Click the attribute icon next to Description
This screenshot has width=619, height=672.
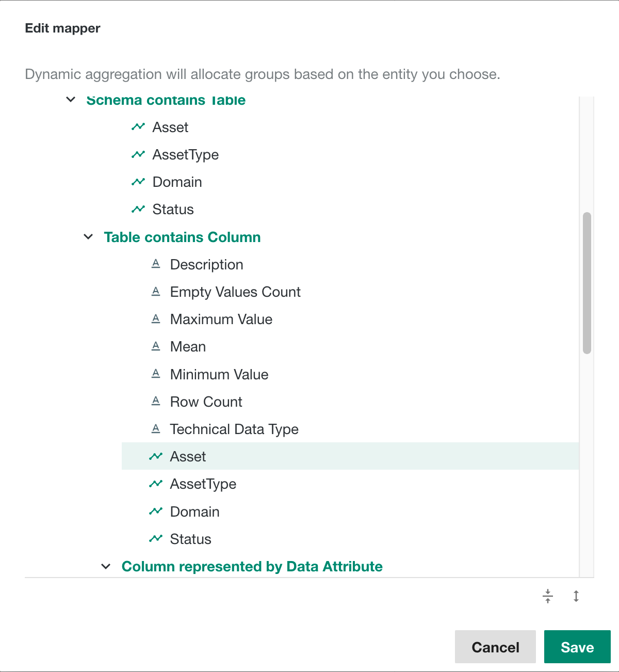coord(156,264)
